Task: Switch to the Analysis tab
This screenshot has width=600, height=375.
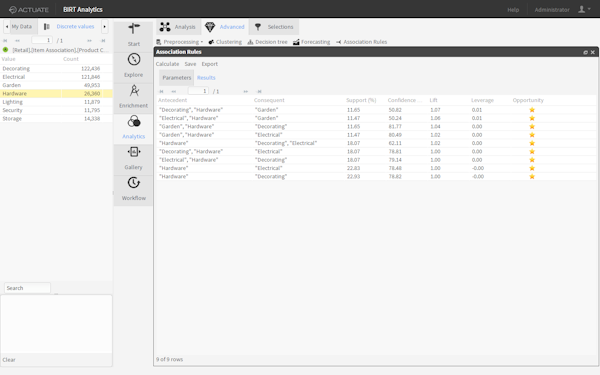Action: point(178,27)
